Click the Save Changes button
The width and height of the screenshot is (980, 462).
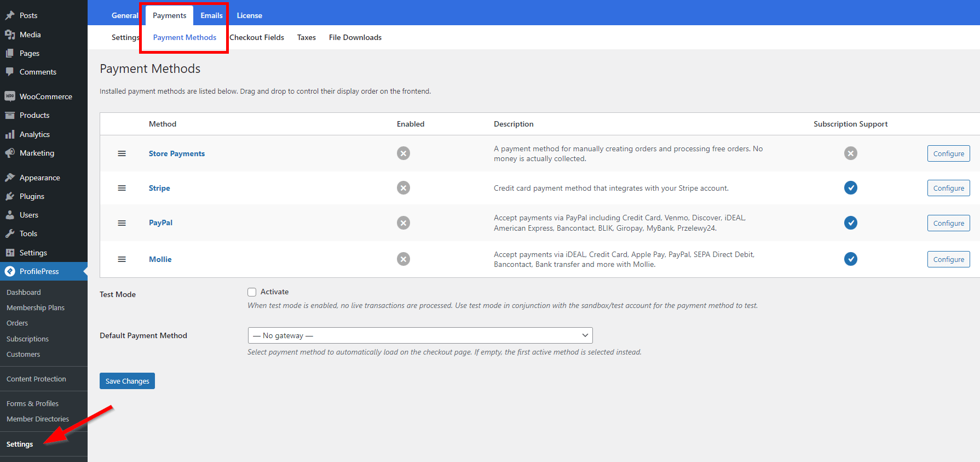pyautogui.click(x=127, y=381)
